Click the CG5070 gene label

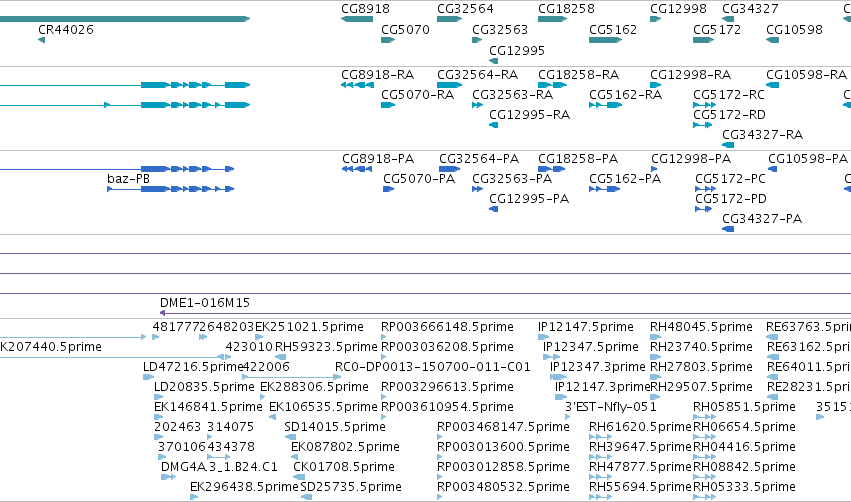[x=405, y=30]
